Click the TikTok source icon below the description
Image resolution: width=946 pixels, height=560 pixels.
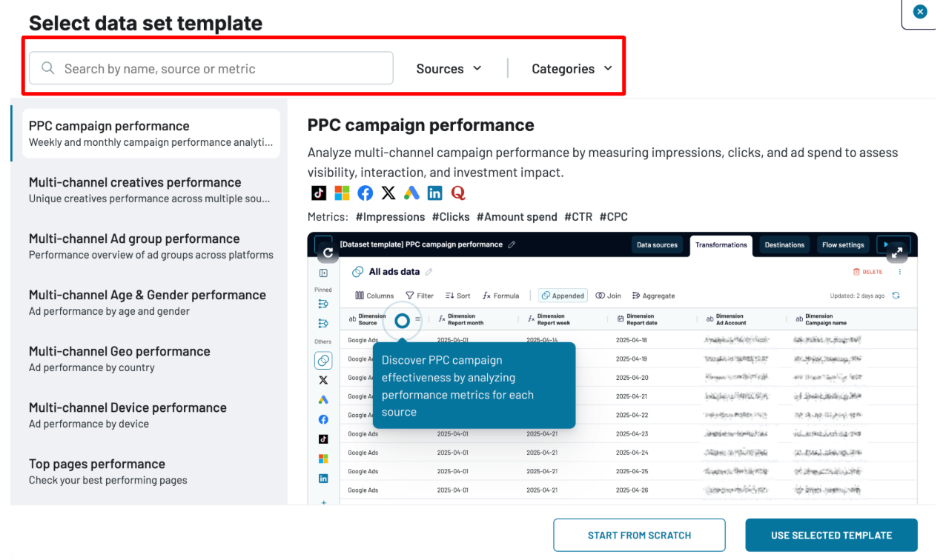click(x=318, y=193)
